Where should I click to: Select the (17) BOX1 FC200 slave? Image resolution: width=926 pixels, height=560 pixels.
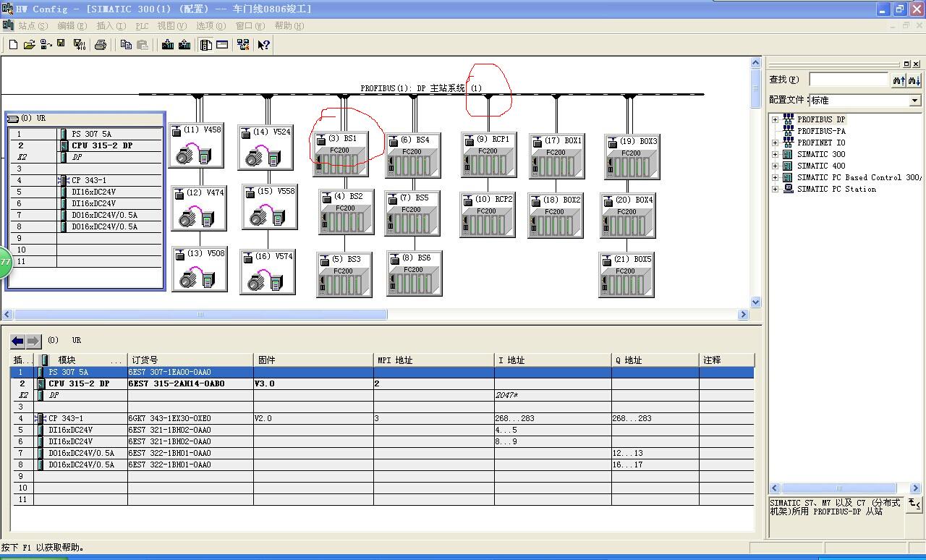pos(556,156)
